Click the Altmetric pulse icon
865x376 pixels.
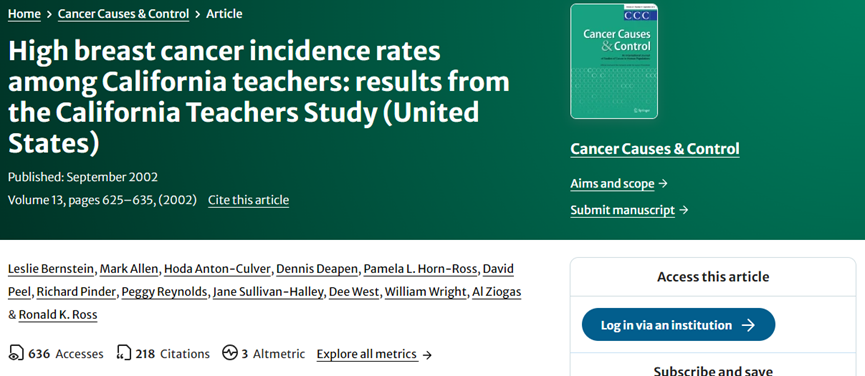click(229, 353)
